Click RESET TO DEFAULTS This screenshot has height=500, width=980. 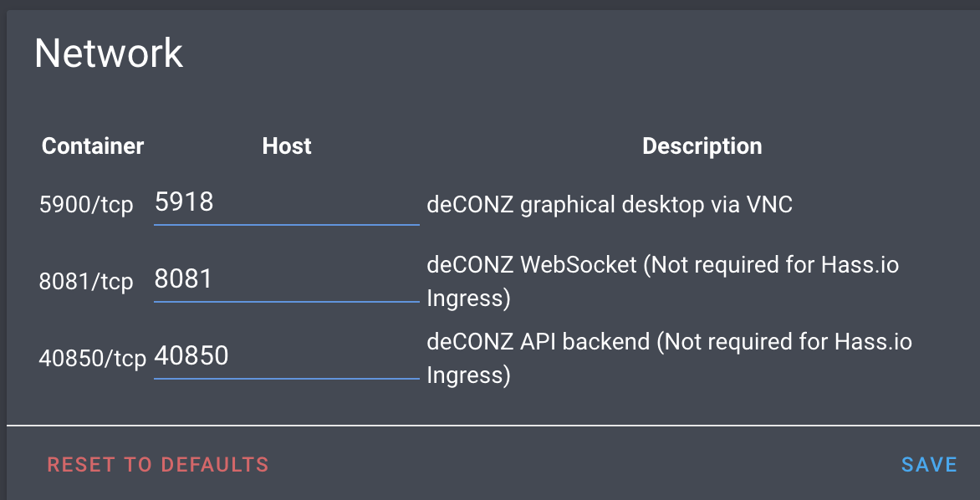[x=158, y=464]
